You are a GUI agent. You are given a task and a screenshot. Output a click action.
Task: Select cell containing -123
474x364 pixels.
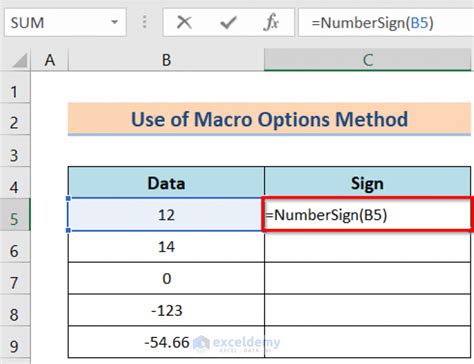[x=166, y=310]
